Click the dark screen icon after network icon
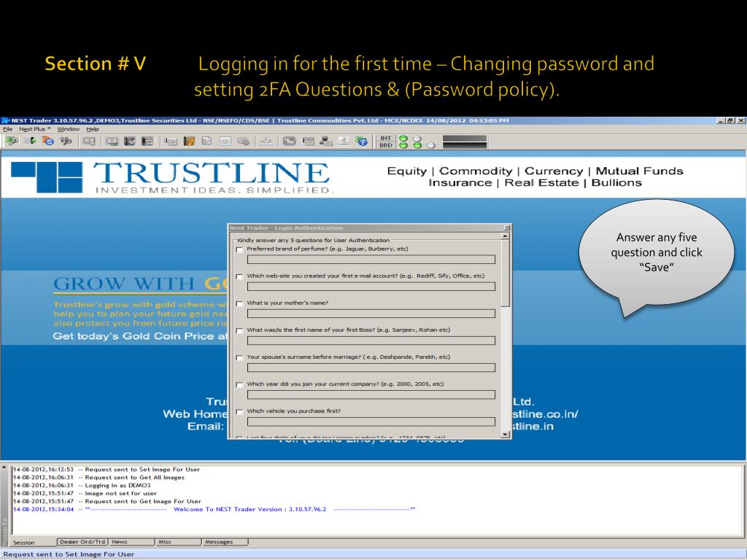 (289, 141)
